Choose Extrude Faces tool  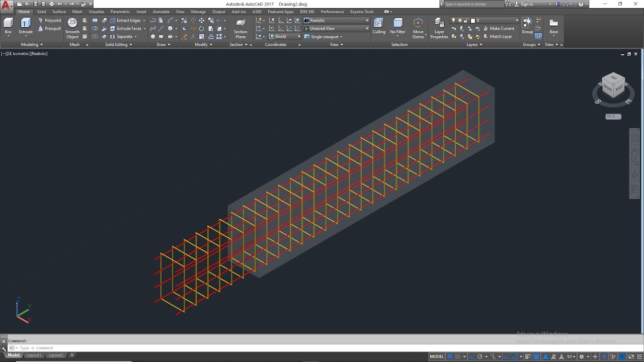click(x=126, y=29)
